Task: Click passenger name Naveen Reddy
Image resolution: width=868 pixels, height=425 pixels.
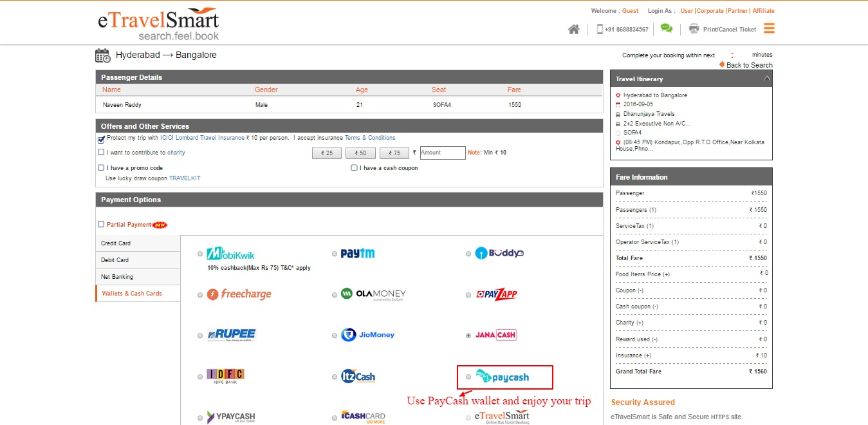Action: (x=122, y=105)
